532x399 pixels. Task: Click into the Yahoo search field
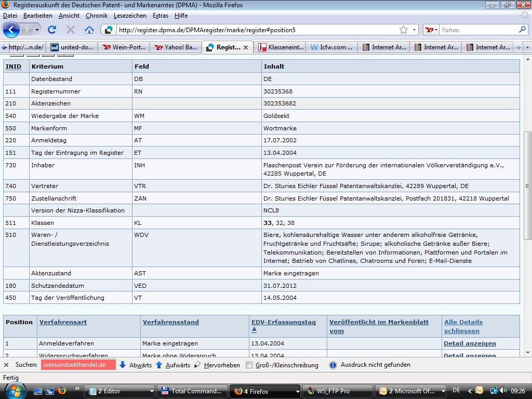pos(478,30)
